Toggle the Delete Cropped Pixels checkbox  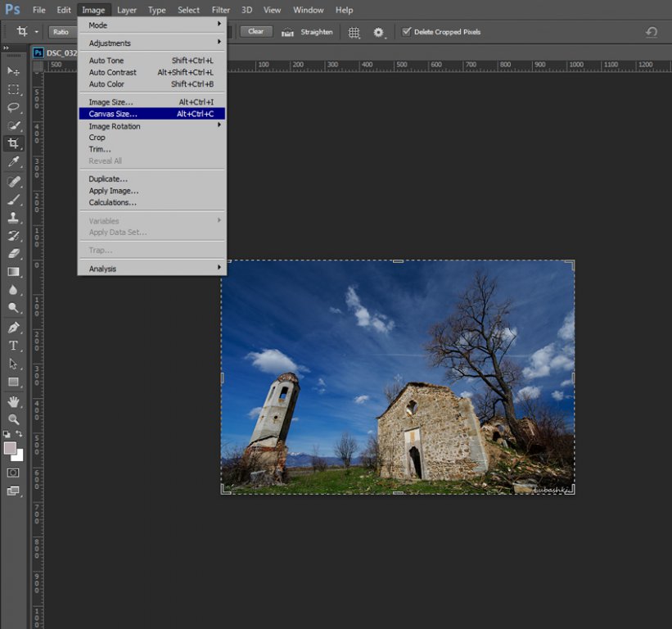point(407,32)
